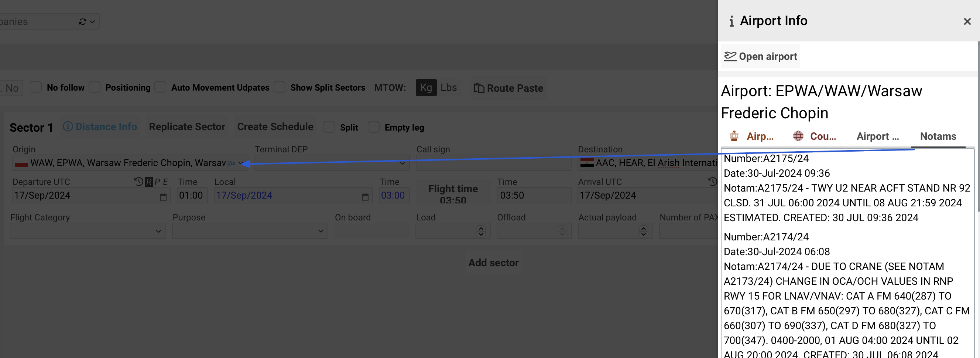This screenshot has height=358, width=980.
Task: Switch to the Notams tab
Action: 938,136
